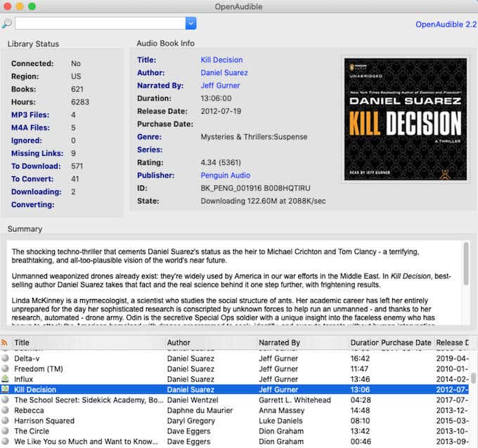Click the Jeff Gurner narrator link
The image size is (478, 448).
tap(220, 86)
